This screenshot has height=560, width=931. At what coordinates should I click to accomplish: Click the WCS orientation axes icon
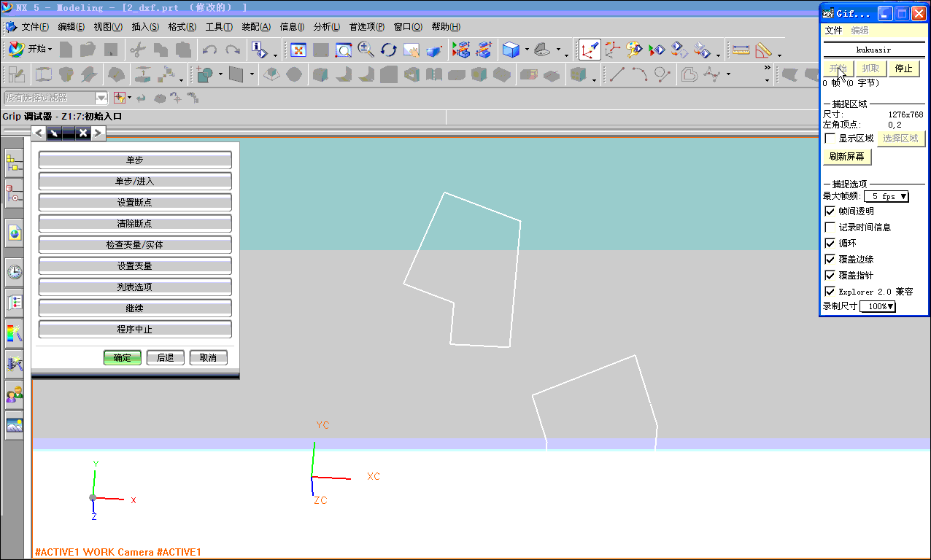(x=611, y=50)
